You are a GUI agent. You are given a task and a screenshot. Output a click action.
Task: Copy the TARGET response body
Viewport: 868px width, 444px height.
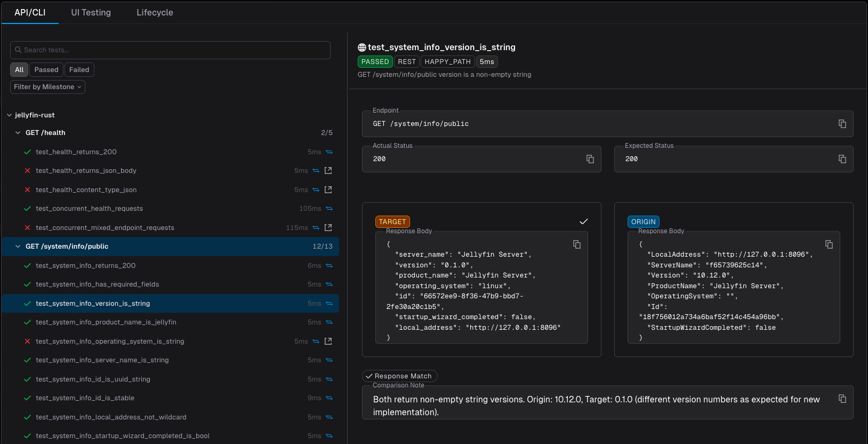tap(577, 244)
